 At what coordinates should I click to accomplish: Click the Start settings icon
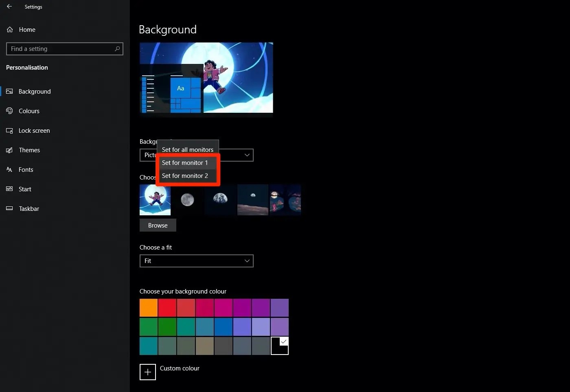click(9, 189)
